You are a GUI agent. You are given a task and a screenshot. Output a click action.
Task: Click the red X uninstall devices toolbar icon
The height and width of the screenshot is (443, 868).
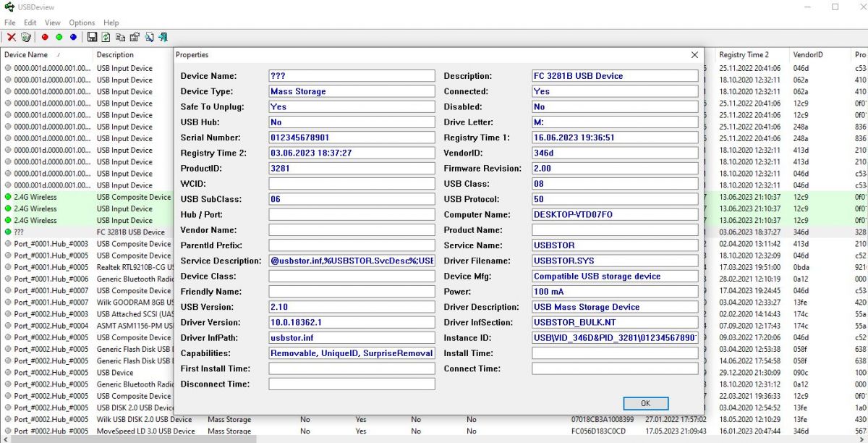[x=12, y=37]
